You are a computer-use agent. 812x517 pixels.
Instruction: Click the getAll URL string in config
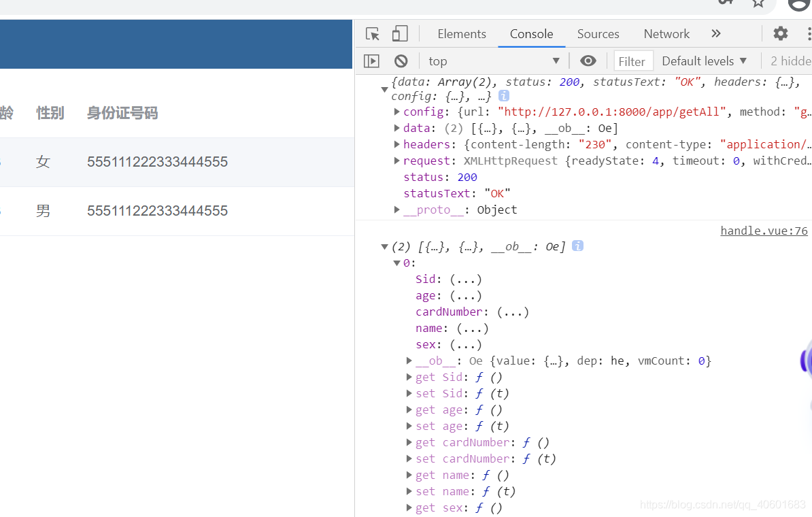611,112
